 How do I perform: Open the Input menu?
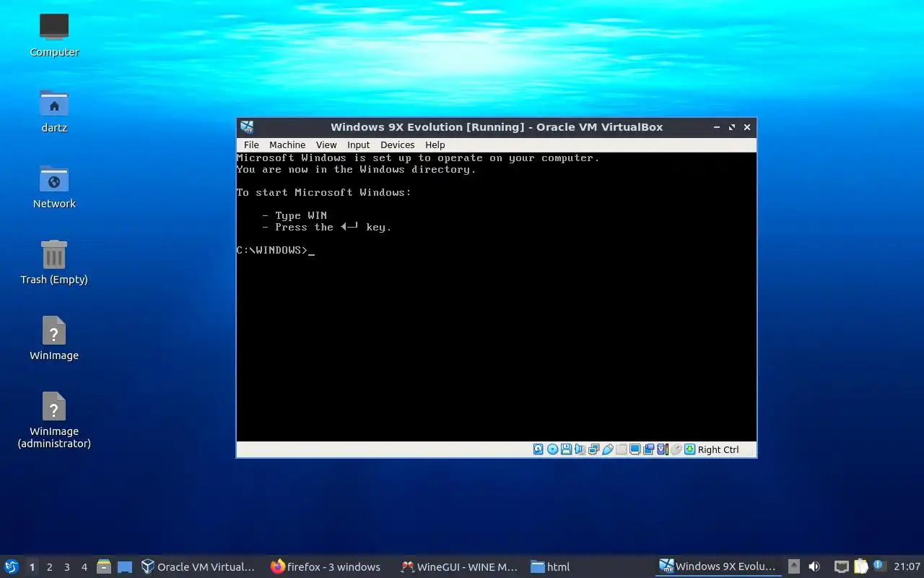[x=358, y=144]
